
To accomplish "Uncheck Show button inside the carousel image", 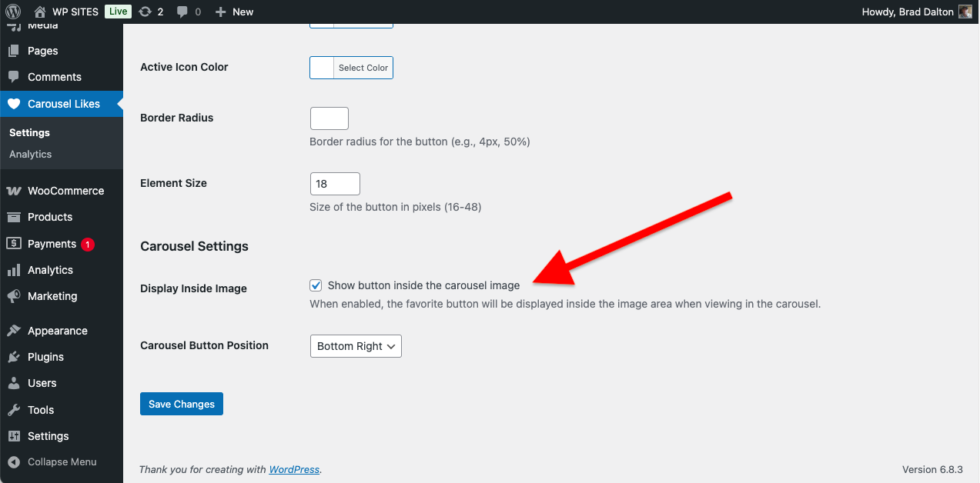I will click(316, 285).
